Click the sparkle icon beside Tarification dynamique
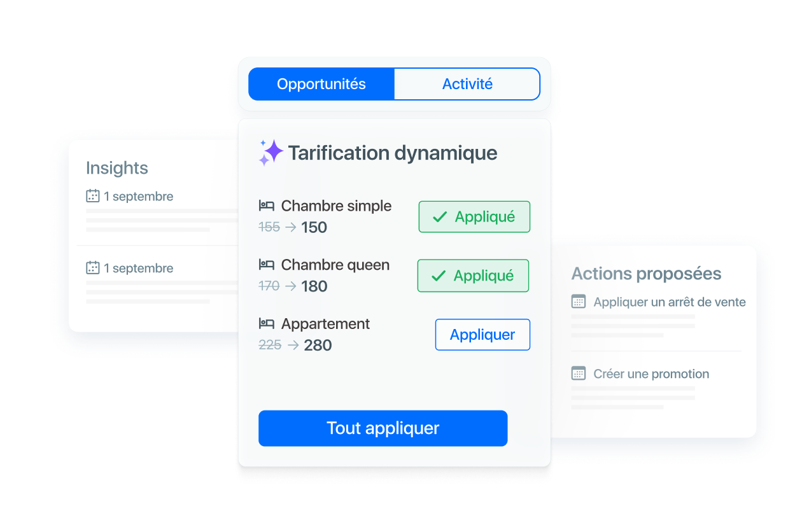This screenshot has height=532, width=788. coord(271,153)
